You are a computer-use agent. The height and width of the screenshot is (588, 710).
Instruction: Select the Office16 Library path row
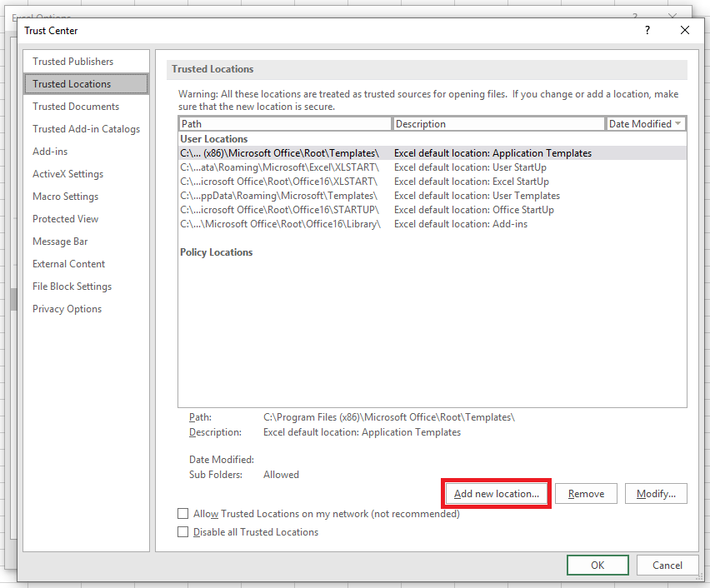[432, 223]
